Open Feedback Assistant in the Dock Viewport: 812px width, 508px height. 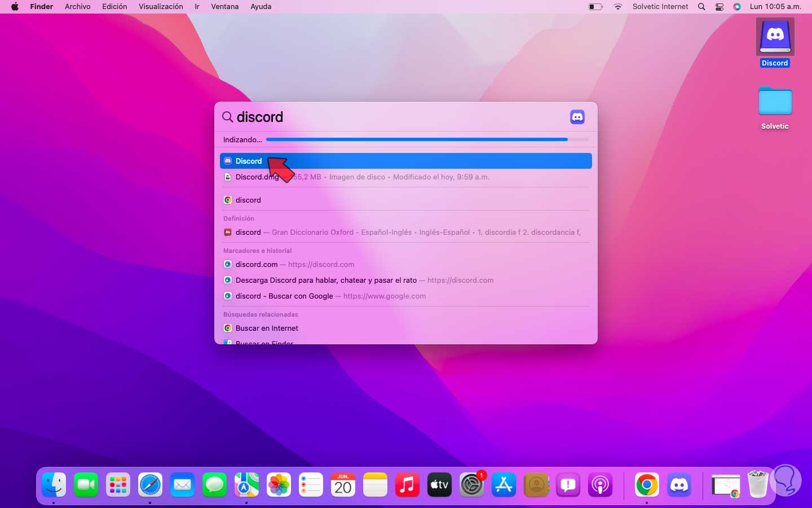coord(568,485)
